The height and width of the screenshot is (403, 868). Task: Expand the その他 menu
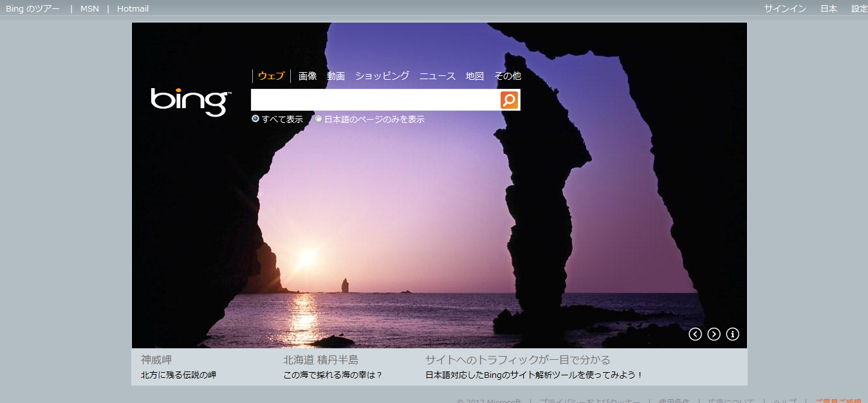coord(507,76)
